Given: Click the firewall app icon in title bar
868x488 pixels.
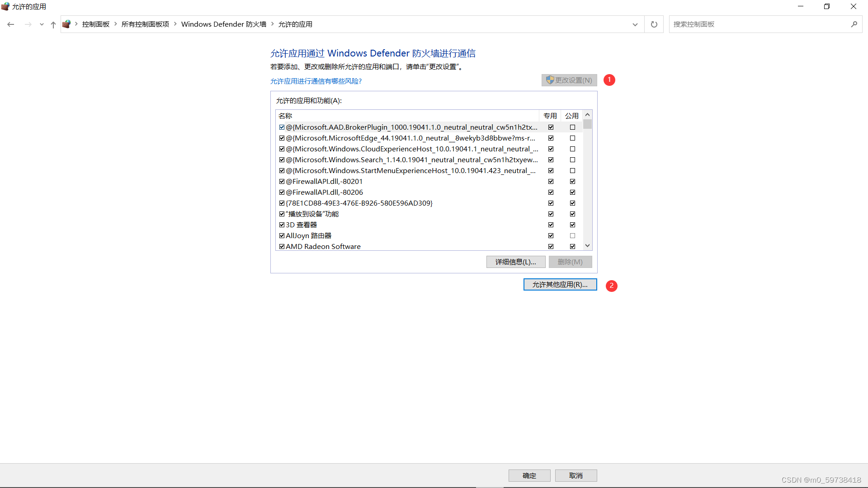Looking at the screenshot, I should point(5,6).
